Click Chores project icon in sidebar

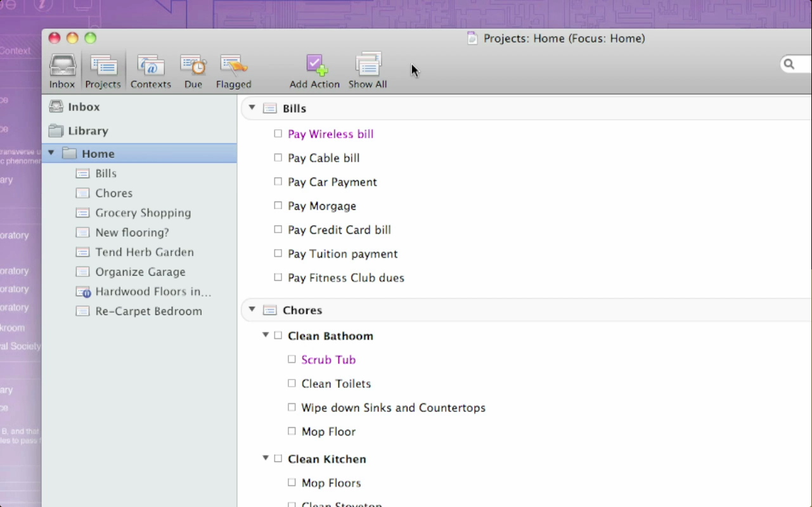[82, 193]
